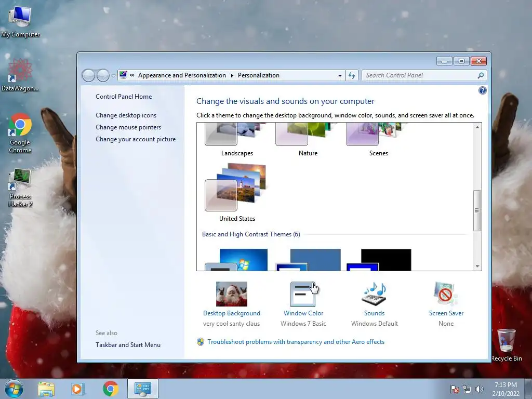Select the Process Hacker 2 desktop icon

pyautogui.click(x=20, y=187)
